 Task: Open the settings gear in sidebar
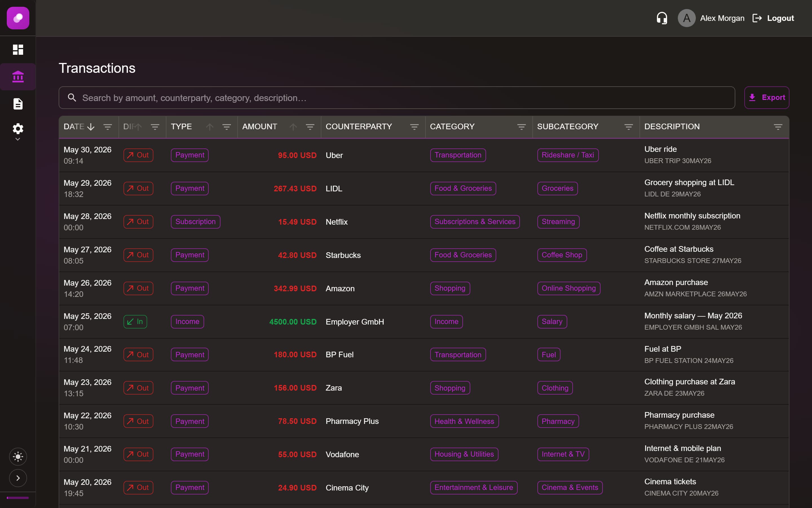[18, 128]
